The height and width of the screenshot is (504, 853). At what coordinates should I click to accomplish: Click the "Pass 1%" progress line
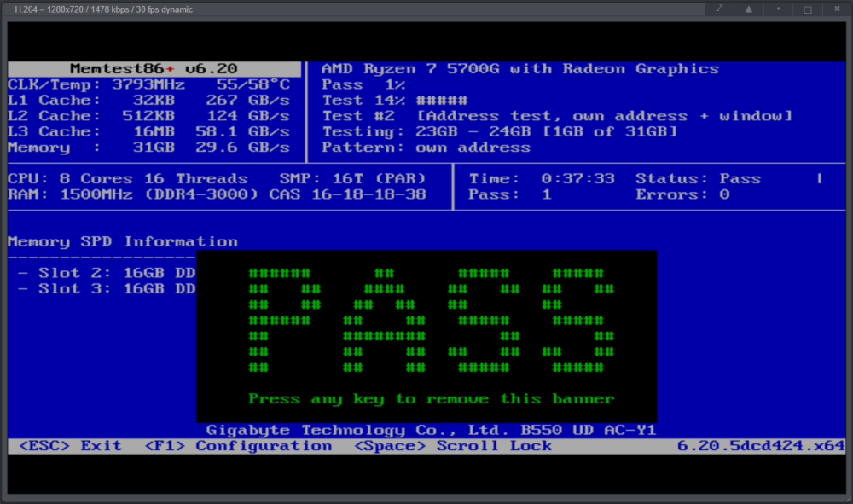coord(363,84)
